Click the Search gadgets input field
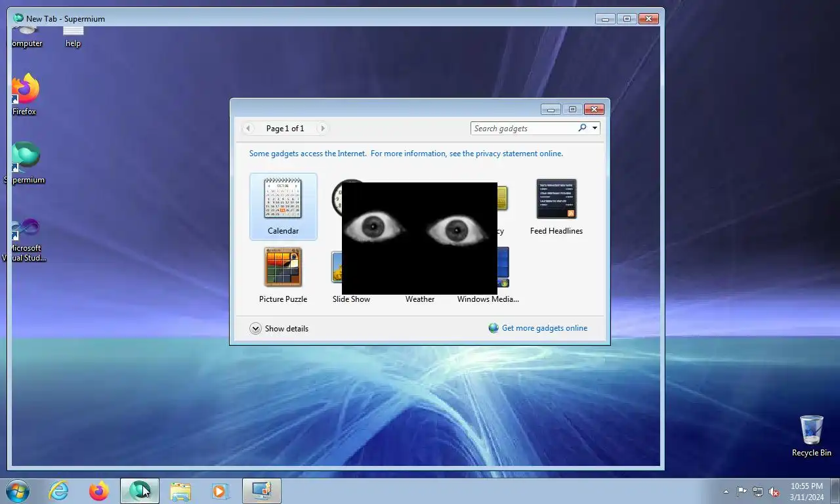Viewport: 840px width, 504px height. (x=524, y=129)
